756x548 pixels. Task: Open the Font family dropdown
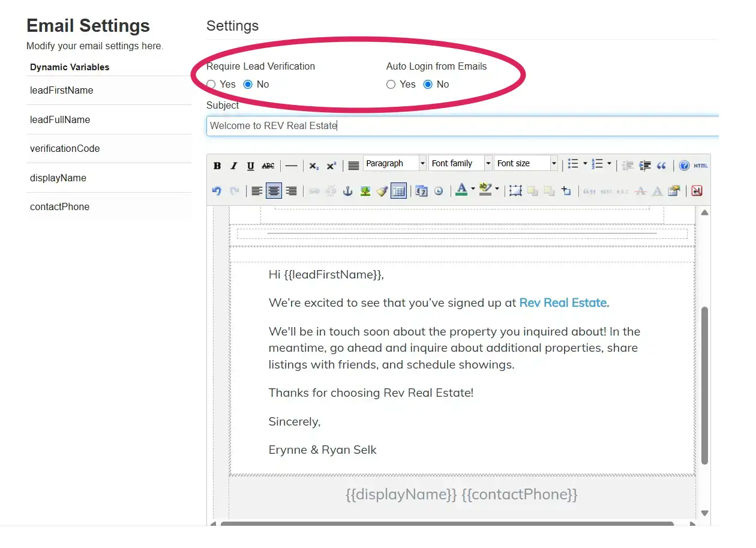461,163
